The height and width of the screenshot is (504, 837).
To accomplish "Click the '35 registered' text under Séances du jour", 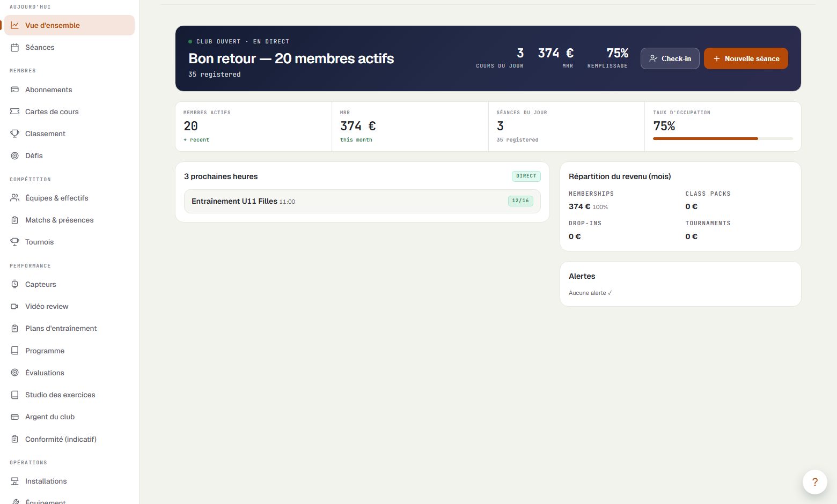I will 517,140.
